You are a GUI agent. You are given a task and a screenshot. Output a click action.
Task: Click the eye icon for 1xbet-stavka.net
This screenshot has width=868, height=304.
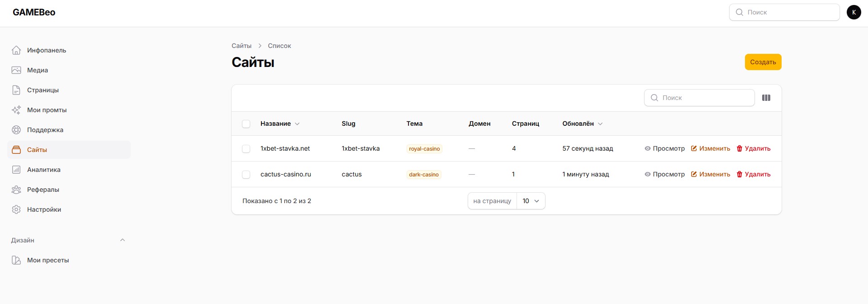tap(647, 148)
